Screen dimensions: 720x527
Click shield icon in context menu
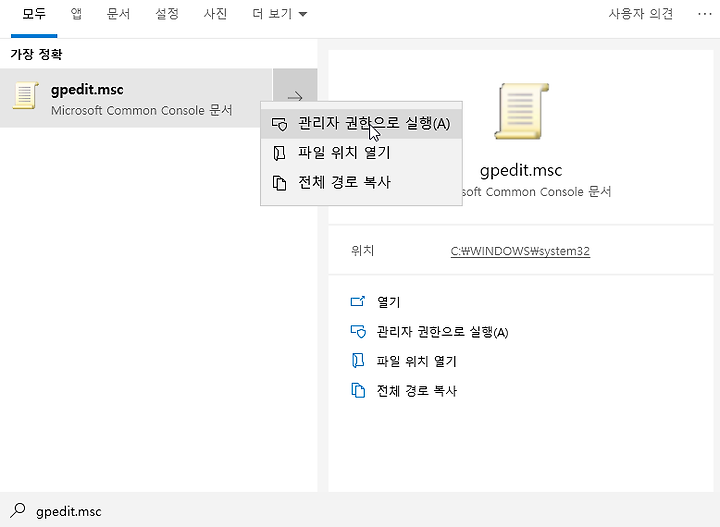279,124
